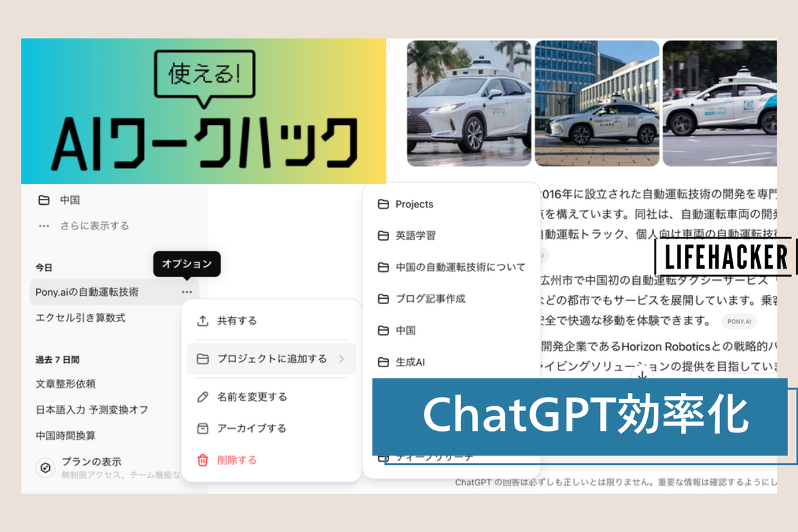
Task: Click the folder icon in プロジェクトに追加する row
Action: click(x=203, y=359)
